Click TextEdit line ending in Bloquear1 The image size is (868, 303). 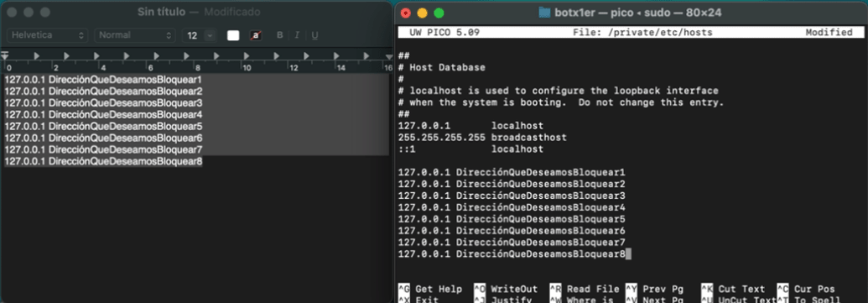(x=103, y=79)
